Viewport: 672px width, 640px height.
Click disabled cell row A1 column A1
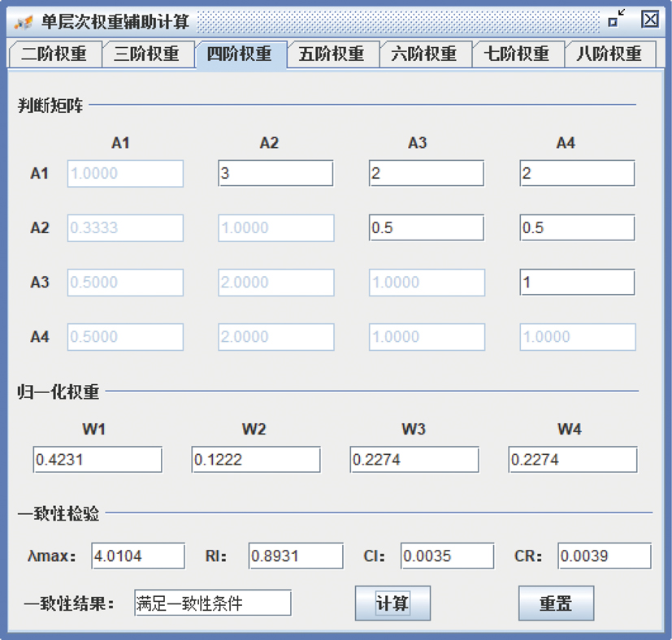[125, 174]
